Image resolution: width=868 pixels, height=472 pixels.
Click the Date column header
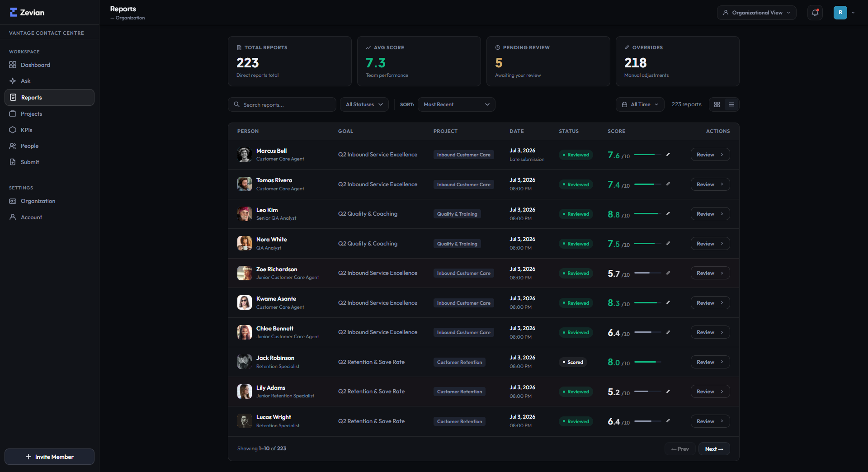517,131
